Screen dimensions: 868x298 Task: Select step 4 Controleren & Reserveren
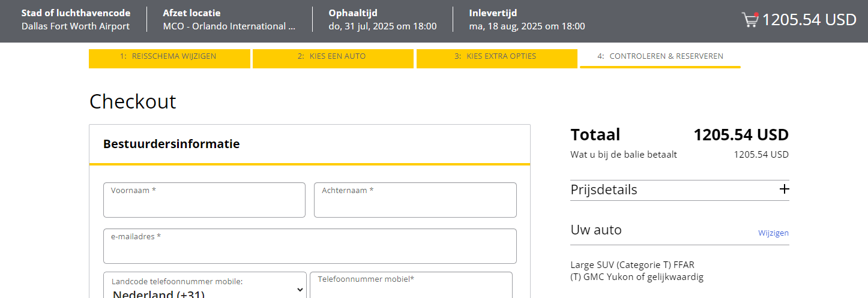[660, 56]
